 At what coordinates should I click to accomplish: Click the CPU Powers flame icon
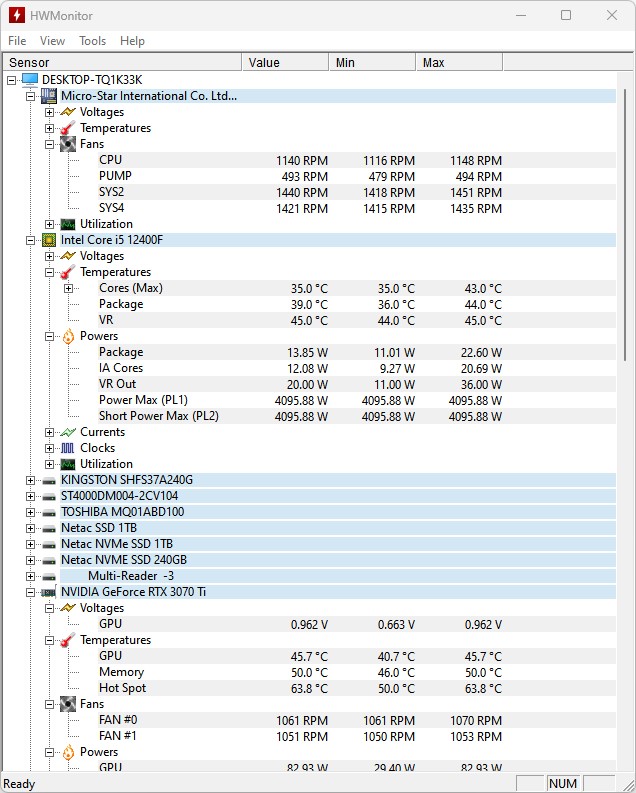pyautogui.click(x=68, y=336)
